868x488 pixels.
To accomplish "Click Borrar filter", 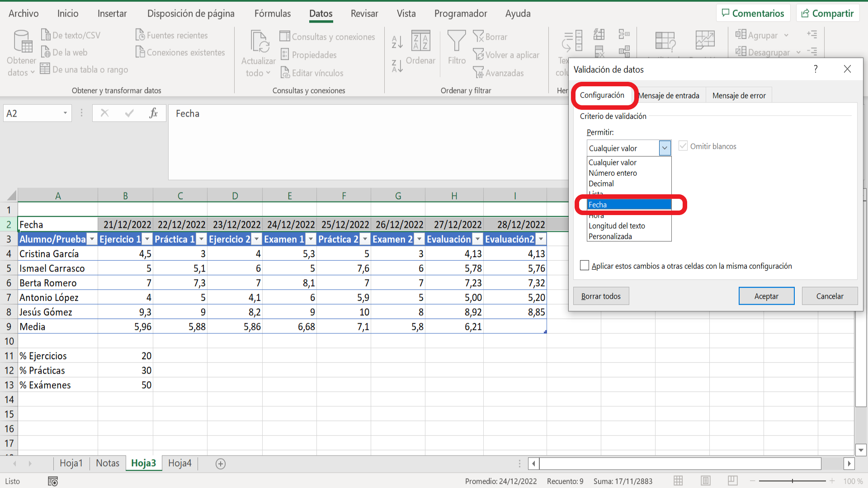I will [491, 37].
